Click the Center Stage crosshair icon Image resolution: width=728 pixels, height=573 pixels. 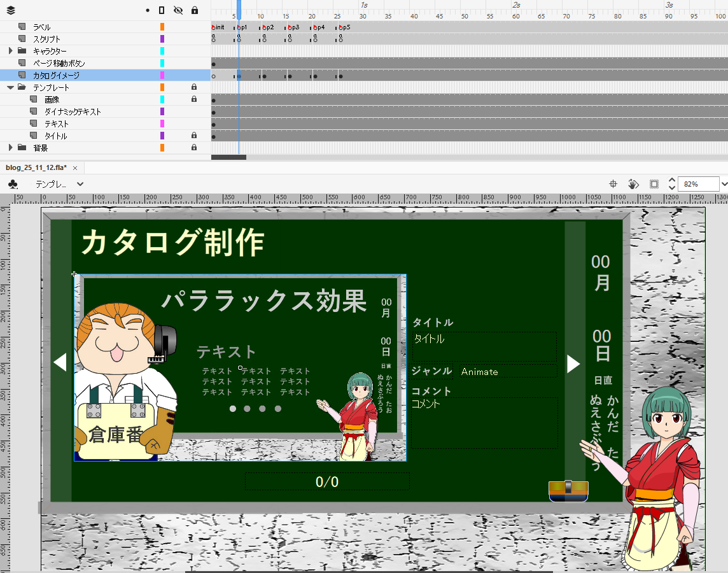coord(613,183)
